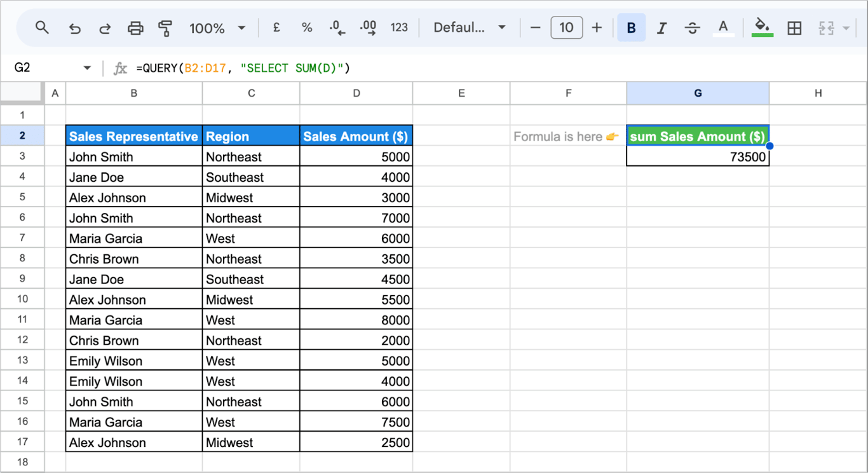The width and height of the screenshot is (868, 473).
Task: Undo the last action
Action: tap(74, 28)
